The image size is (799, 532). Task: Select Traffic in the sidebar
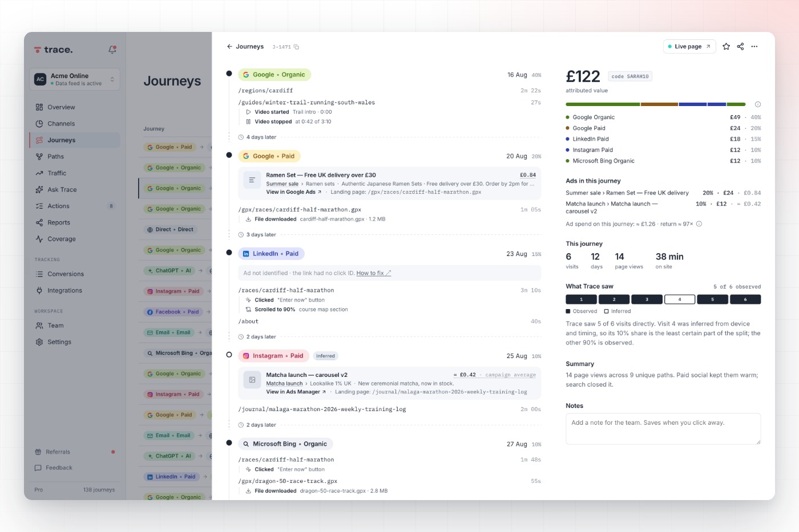(75, 173)
